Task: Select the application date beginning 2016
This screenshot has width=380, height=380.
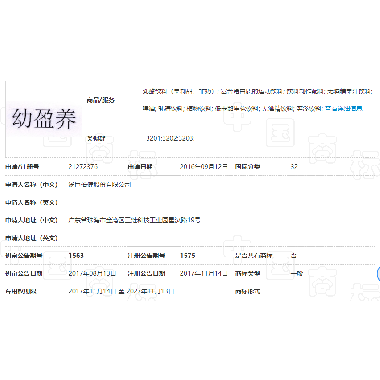Action: click(x=203, y=166)
